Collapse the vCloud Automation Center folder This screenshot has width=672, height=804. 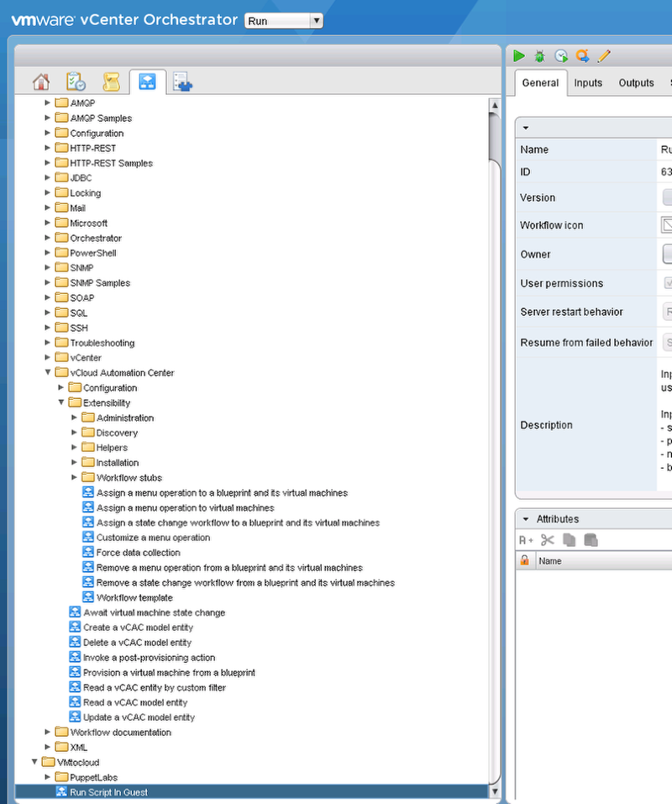[48, 372]
